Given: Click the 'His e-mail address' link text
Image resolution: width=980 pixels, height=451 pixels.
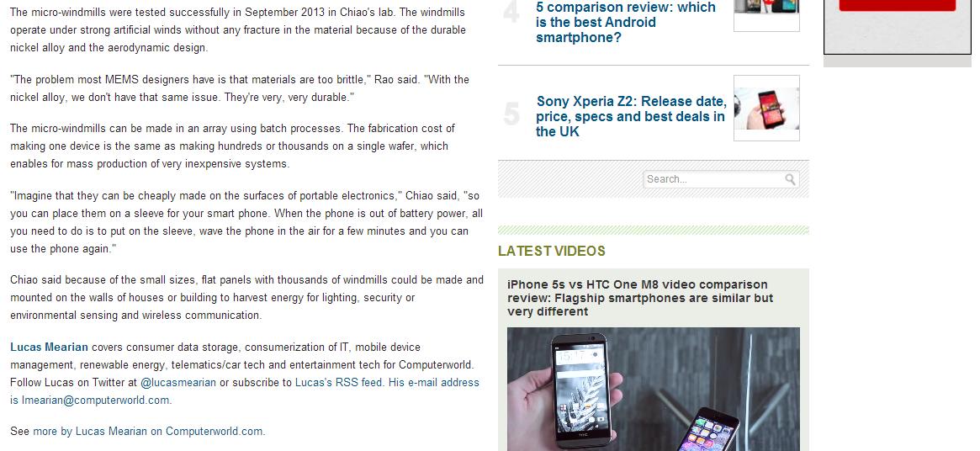Looking at the screenshot, I should coord(434,382).
